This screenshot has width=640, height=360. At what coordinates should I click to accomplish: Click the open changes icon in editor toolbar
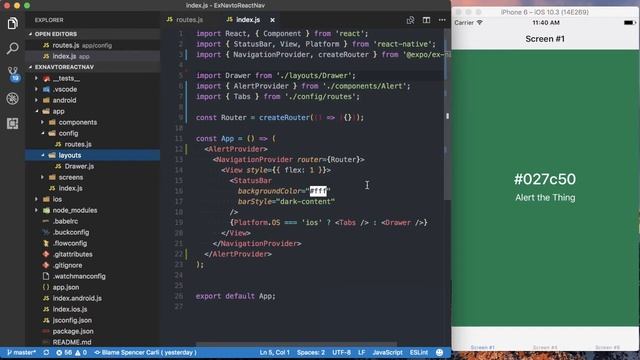click(410, 20)
